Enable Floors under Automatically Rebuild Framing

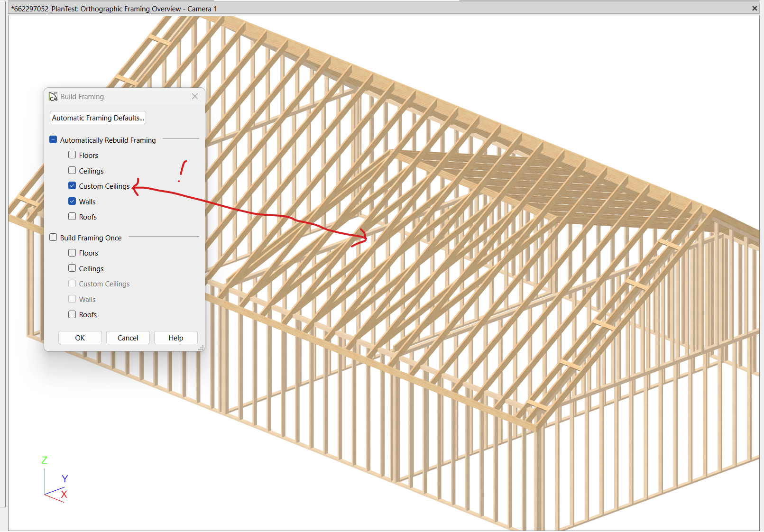click(x=72, y=155)
